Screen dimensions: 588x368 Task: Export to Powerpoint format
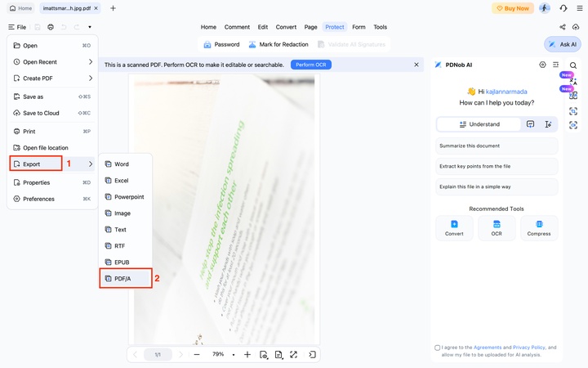(x=126, y=197)
